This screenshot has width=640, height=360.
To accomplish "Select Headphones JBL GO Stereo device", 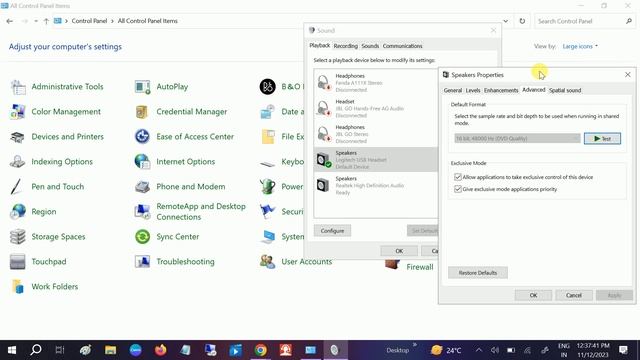I will pyautogui.click(x=376, y=134).
